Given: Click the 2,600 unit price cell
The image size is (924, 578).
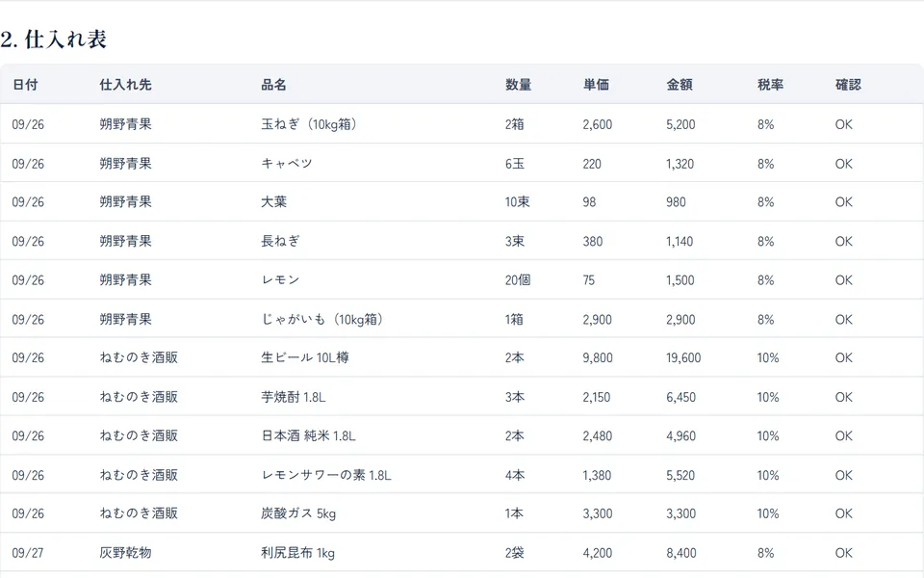Looking at the screenshot, I should click(598, 124).
